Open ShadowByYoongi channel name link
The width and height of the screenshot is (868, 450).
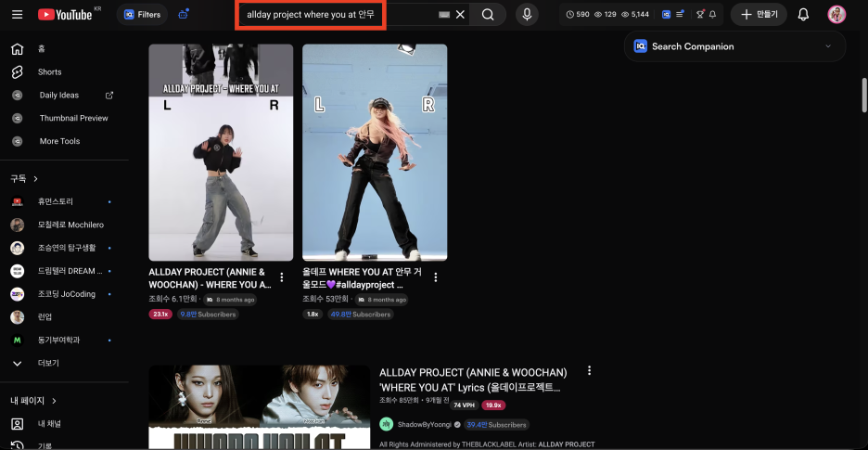pos(425,425)
